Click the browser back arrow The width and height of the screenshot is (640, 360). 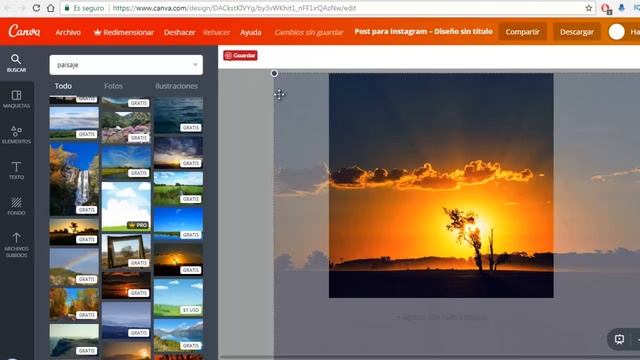pyautogui.click(x=8, y=8)
